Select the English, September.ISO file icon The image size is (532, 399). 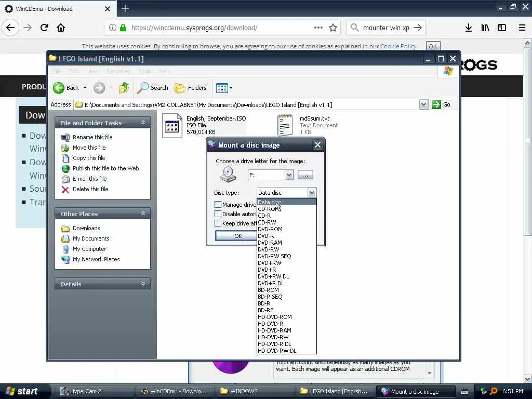click(x=172, y=126)
